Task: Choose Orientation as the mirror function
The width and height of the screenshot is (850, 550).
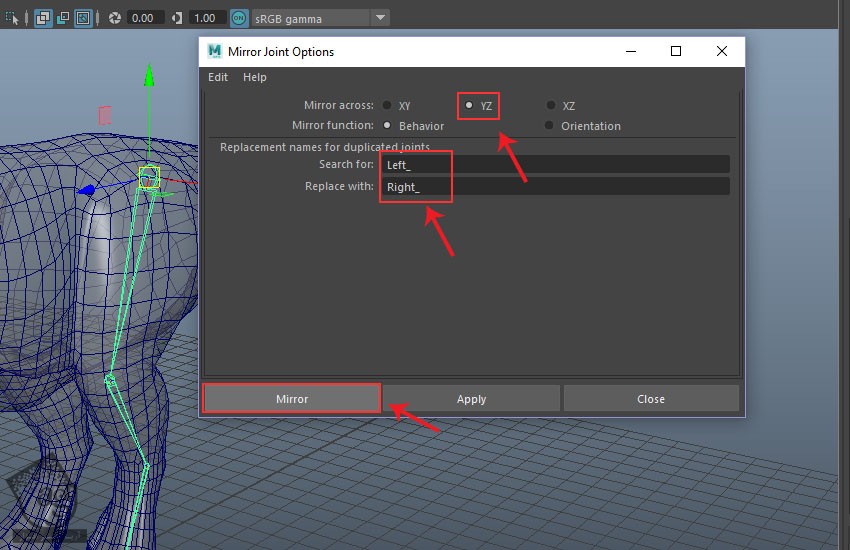Action: pyautogui.click(x=550, y=126)
